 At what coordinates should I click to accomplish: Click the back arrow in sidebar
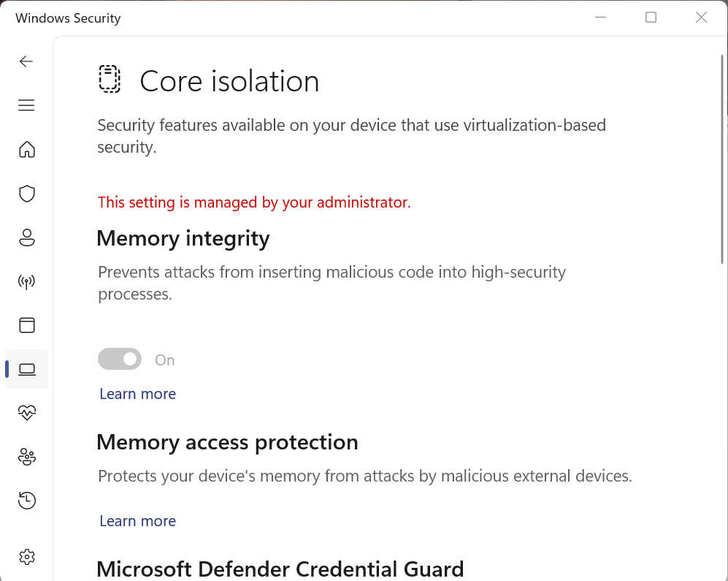pyautogui.click(x=27, y=61)
